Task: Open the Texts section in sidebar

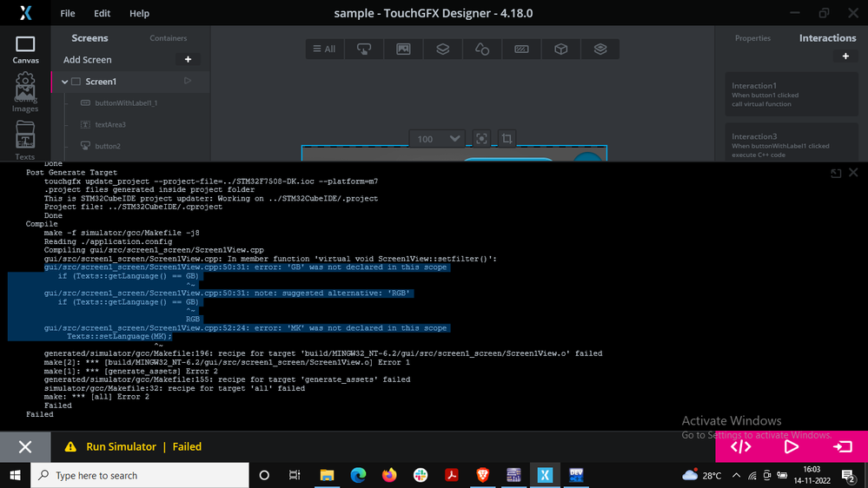Action: (x=25, y=140)
